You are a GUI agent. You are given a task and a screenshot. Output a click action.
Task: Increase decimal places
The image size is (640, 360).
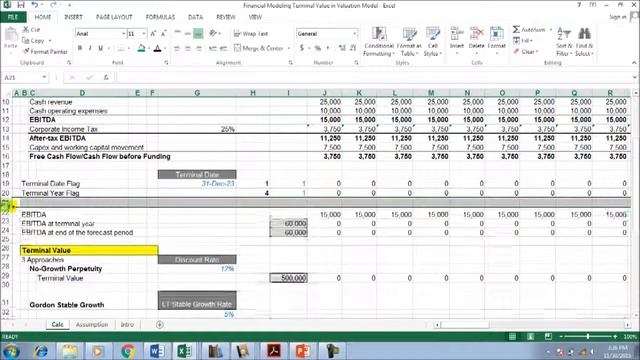coord(342,48)
